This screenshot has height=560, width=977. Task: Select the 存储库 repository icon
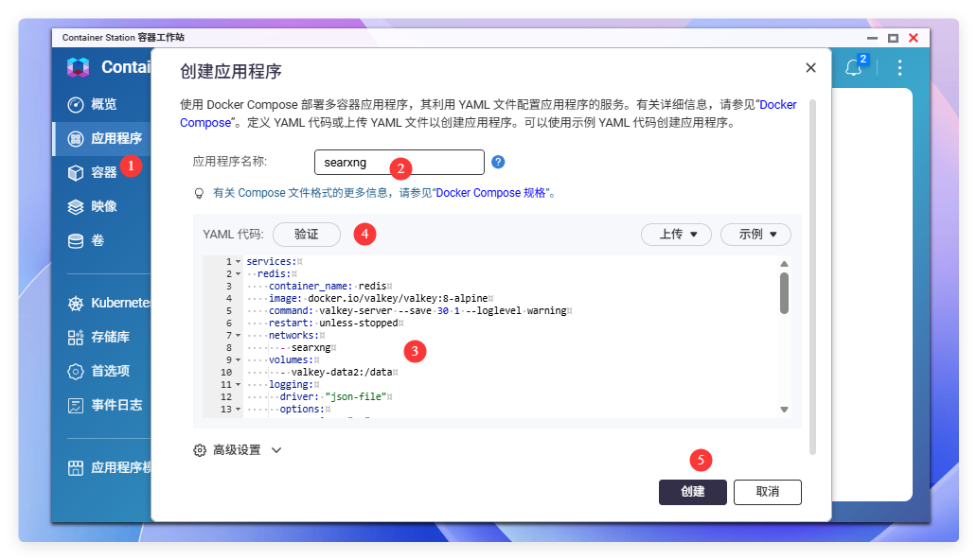tap(75, 337)
